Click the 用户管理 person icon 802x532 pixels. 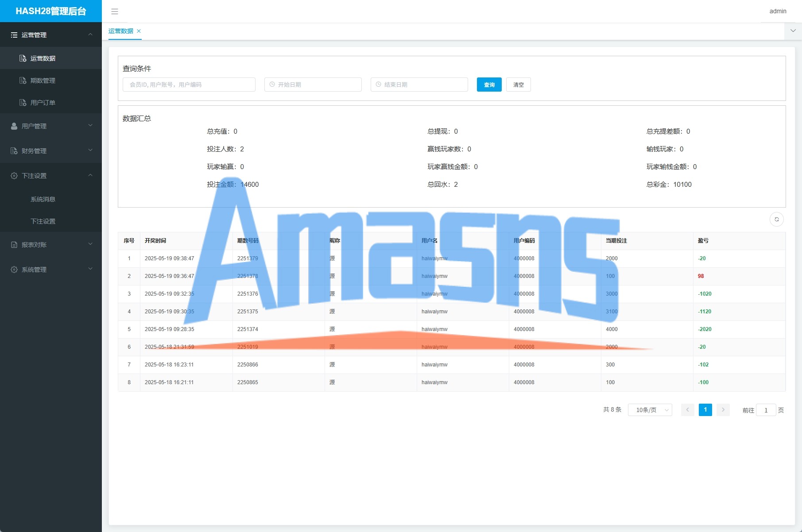[x=14, y=126]
